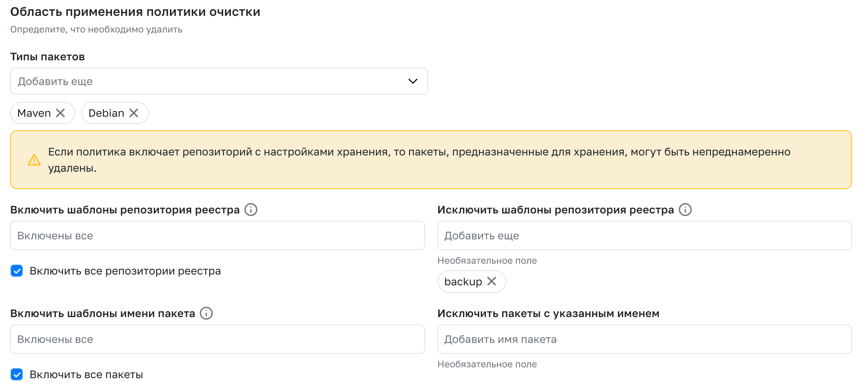Click 'Область применения политики очистки' heading
This screenshot has height=389, width=868.
point(135,12)
